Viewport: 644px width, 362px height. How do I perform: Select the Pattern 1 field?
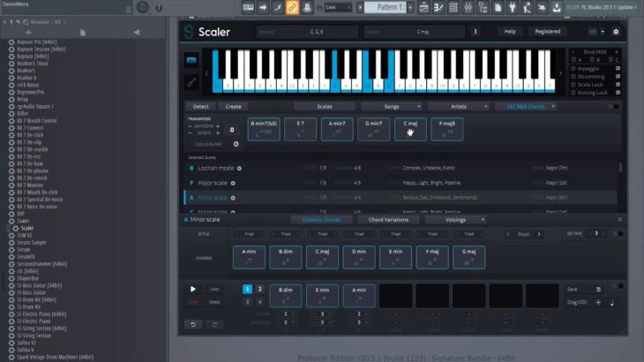(x=385, y=7)
